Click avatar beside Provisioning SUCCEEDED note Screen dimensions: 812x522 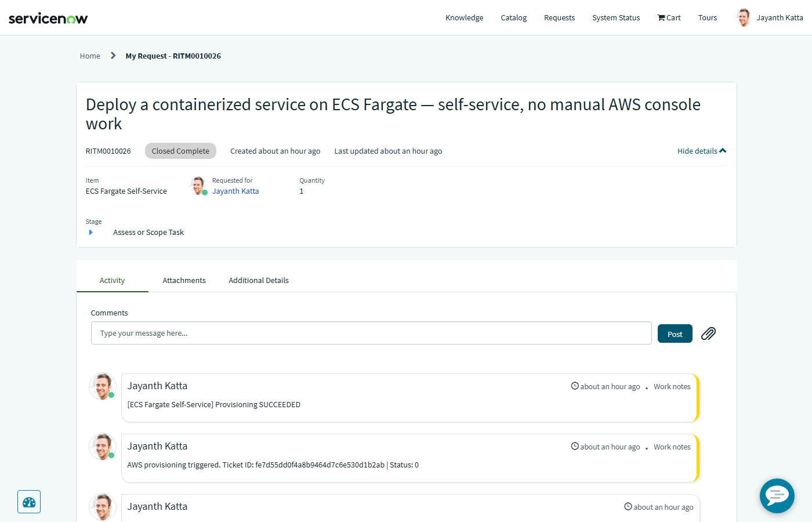coord(103,386)
